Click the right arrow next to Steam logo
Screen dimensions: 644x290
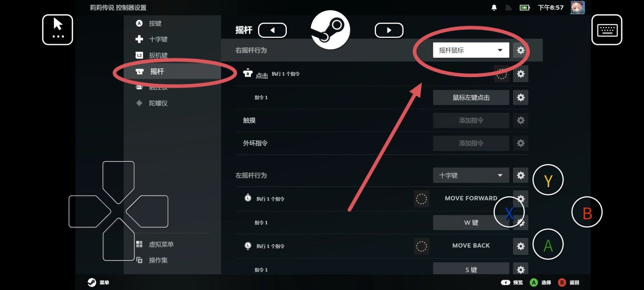pos(389,30)
